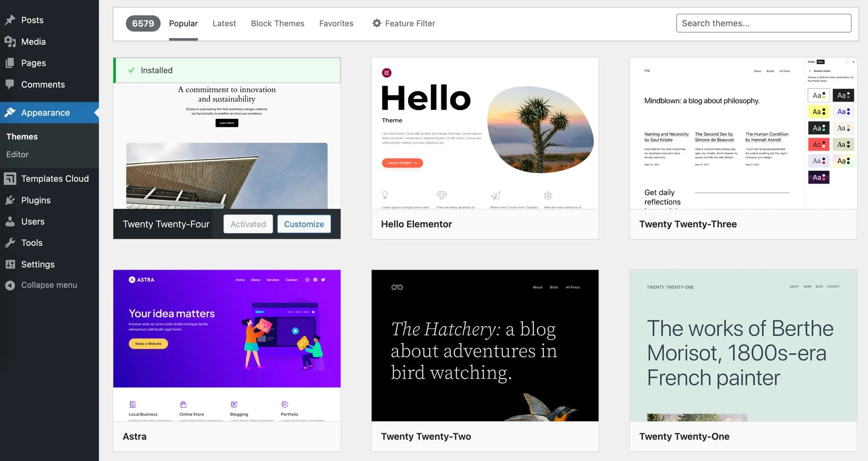
Task: Collapse the admin menu
Action: coord(10,285)
